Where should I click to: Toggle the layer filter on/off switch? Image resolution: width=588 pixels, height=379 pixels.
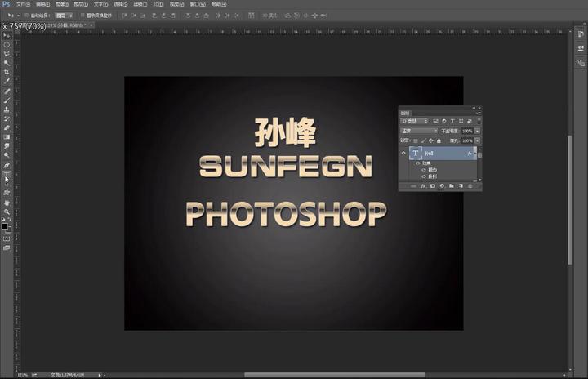point(479,122)
